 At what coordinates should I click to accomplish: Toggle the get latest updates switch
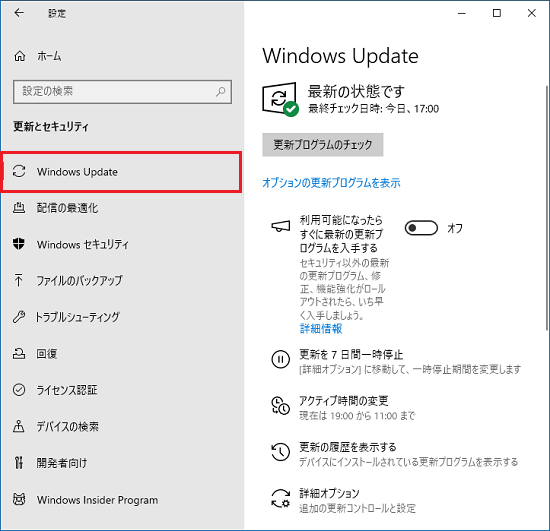tap(421, 228)
